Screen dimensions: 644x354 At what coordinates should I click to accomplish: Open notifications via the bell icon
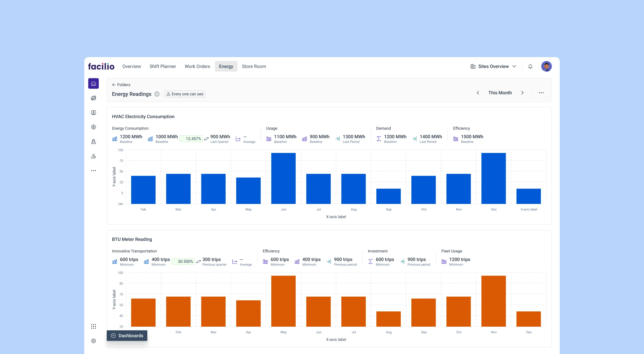pos(530,66)
